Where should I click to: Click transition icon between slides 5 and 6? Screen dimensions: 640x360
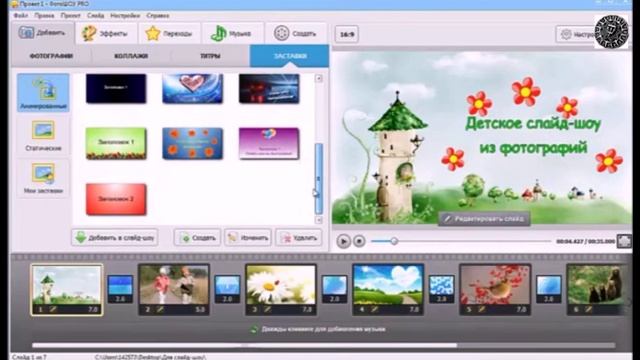[x=548, y=289]
